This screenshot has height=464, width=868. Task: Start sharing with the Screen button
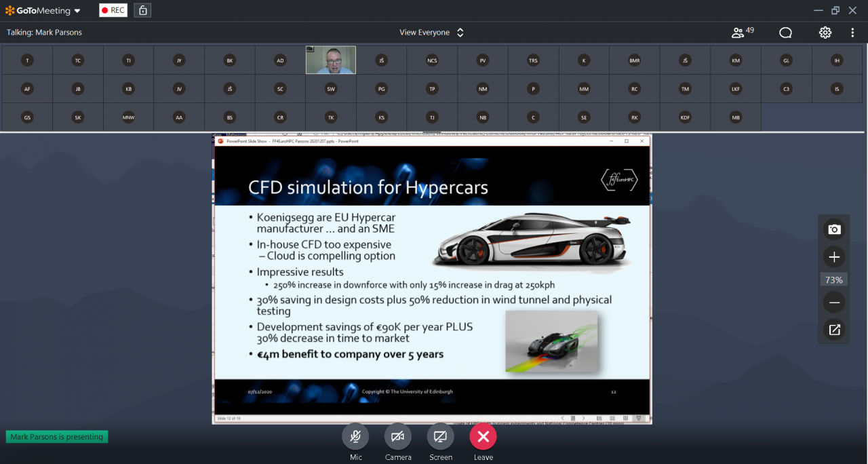tap(441, 436)
